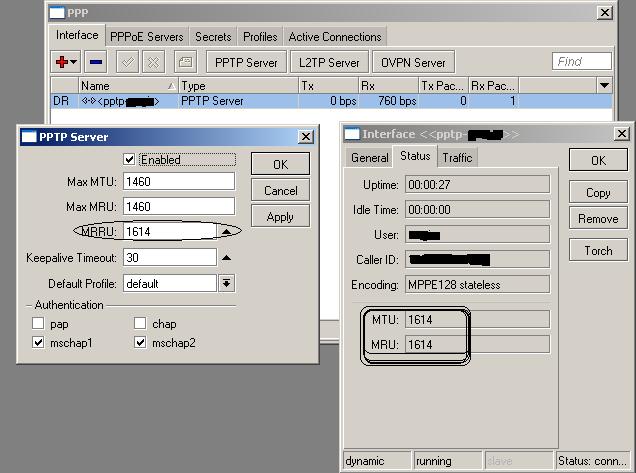The width and height of the screenshot is (636, 473).
Task: Click the Max MRU field
Action: [179, 206]
